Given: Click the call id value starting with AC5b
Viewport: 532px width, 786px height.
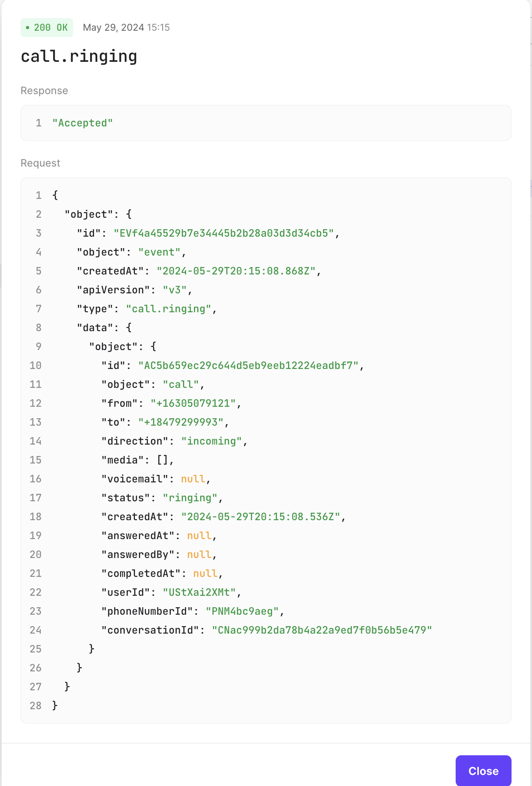Looking at the screenshot, I should click(x=248, y=365).
